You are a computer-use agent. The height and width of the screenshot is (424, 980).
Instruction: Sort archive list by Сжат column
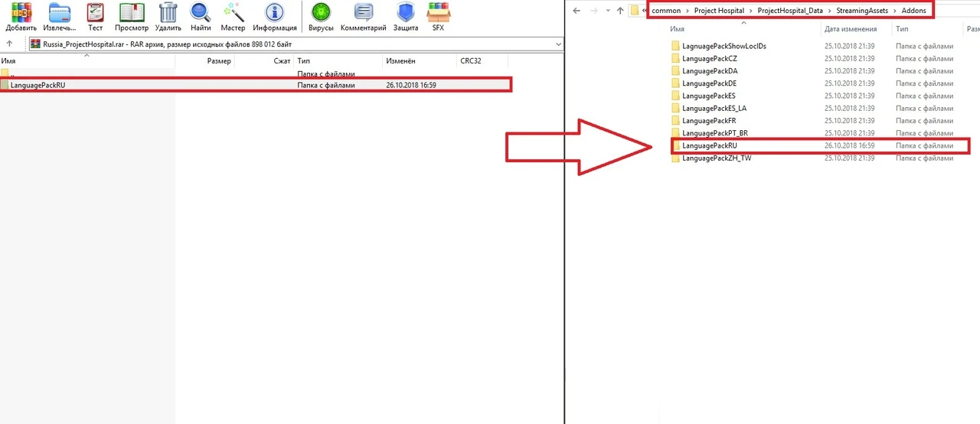(x=264, y=60)
